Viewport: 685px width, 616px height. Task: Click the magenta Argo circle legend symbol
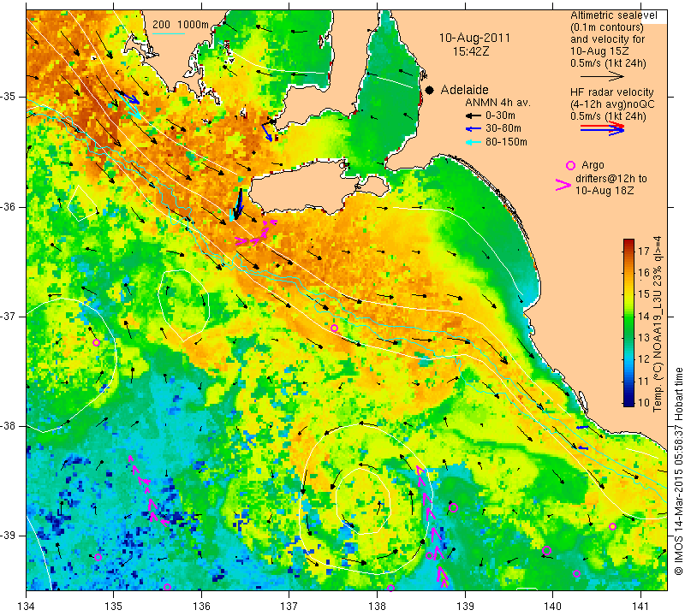[570, 165]
